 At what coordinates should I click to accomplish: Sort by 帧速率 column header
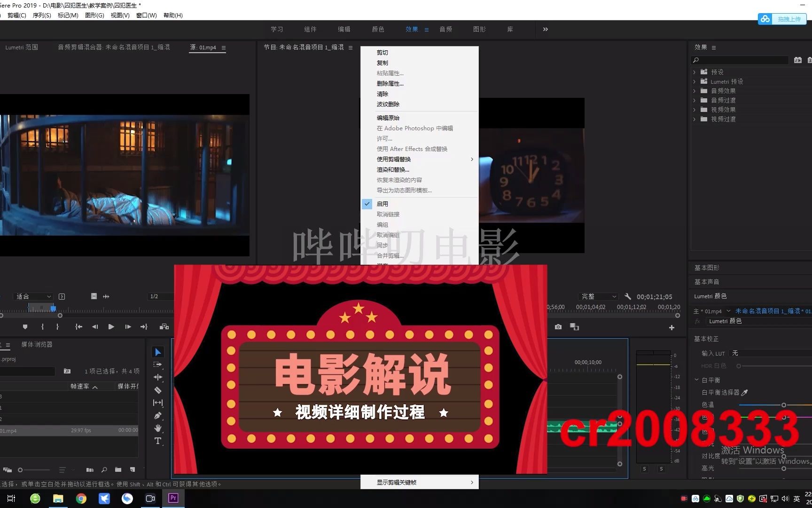click(80, 386)
